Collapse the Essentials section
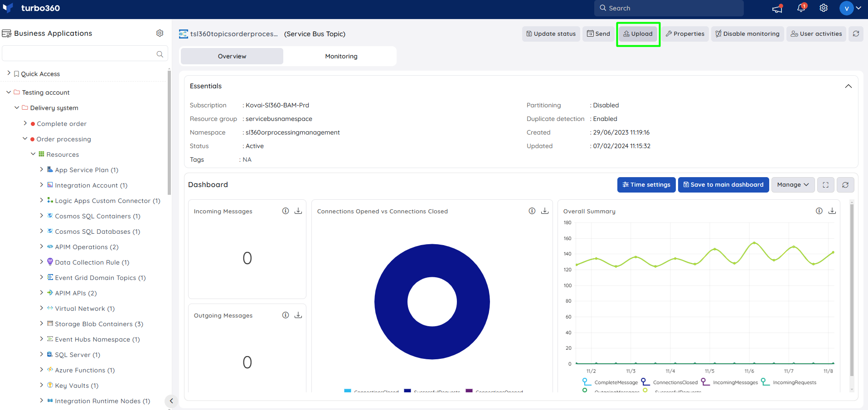This screenshot has height=410, width=868. 848,86
